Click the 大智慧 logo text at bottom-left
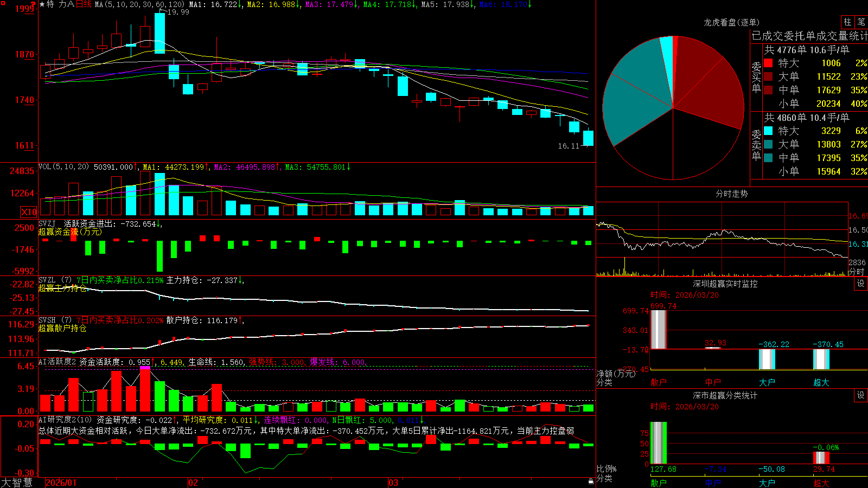 tap(17, 482)
